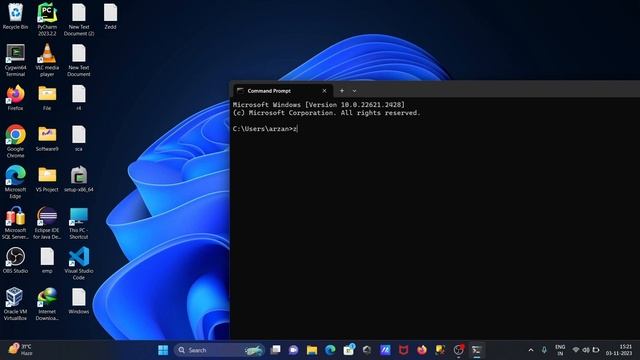Viewport: 640px width, 360px height.
Task: Select the setup-x86_64 installer icon
Action: click(x=79, y=179)
